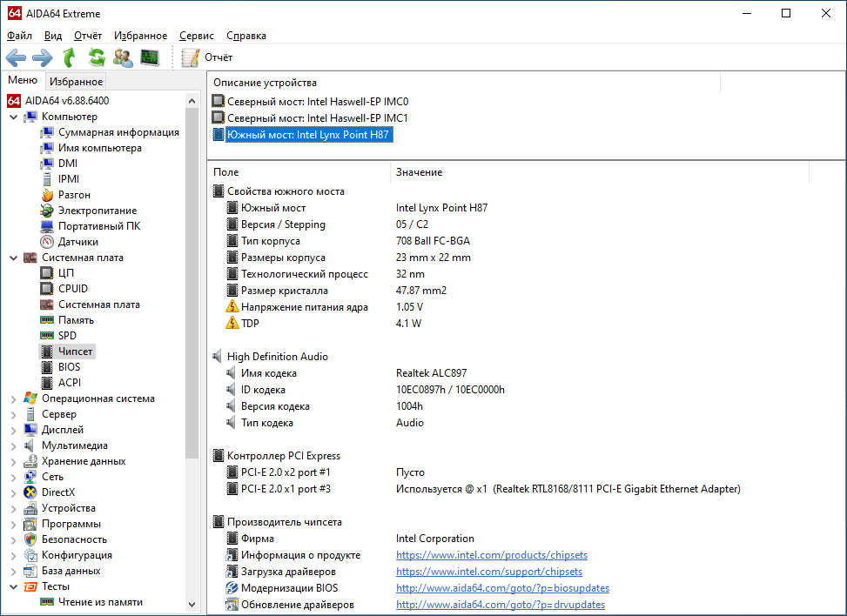Select the Realtek ALC897 codec value
This screenshot has width=847, height=616.
431,373
